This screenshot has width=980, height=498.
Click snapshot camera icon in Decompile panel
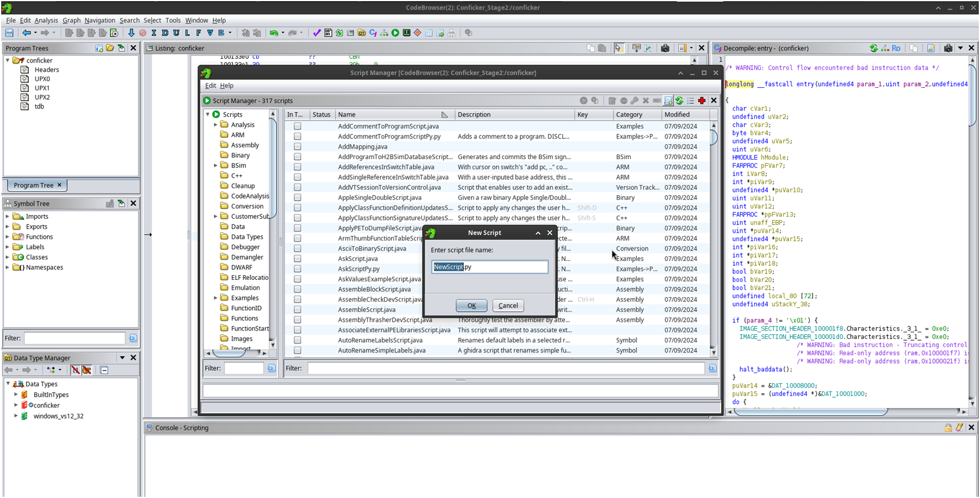click(948, 48)
